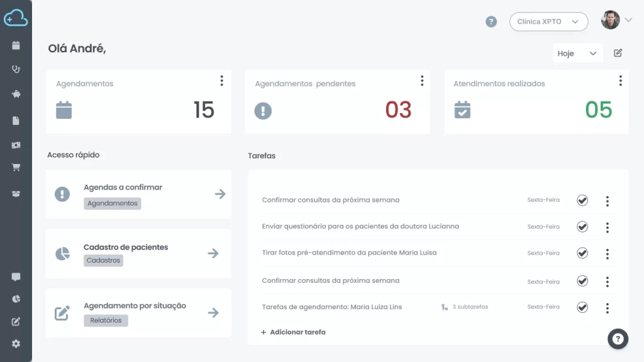This screenshot has width=644, height=362.
Task: Check off the task about doutora Lucianna
Action: tap(582, 227)
